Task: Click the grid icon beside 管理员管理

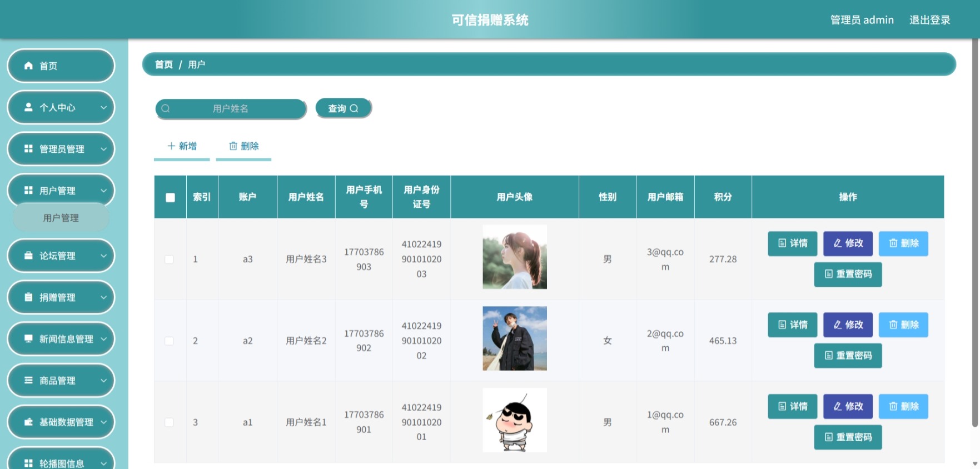Action: click(x=28, y=149)
